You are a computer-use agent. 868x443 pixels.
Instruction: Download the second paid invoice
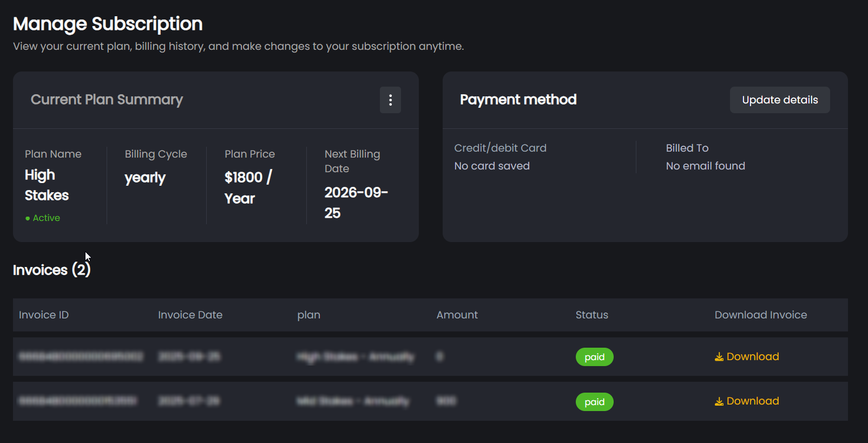[x=747, y=401]
